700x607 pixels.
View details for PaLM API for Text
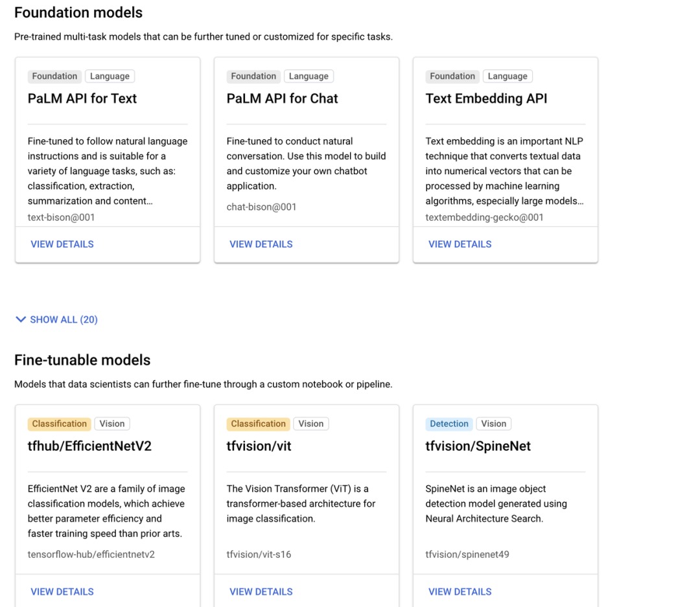[62, 244]
